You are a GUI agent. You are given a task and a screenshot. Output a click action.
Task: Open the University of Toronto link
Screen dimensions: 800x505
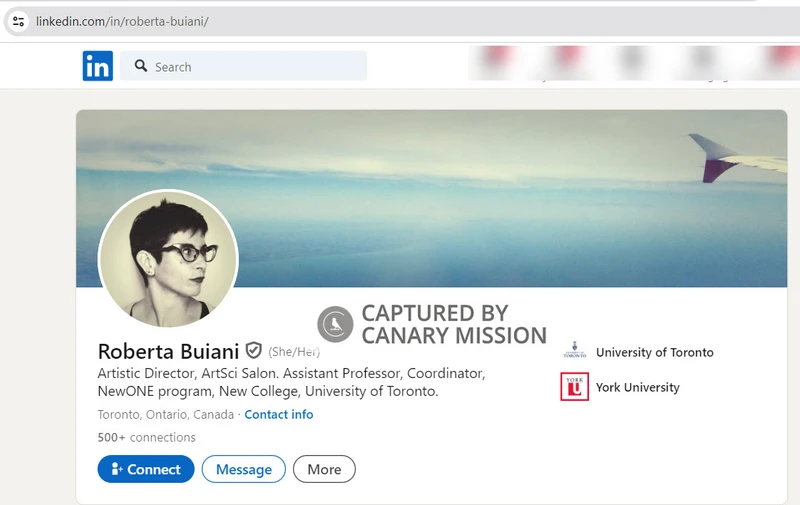click(655, 352)
